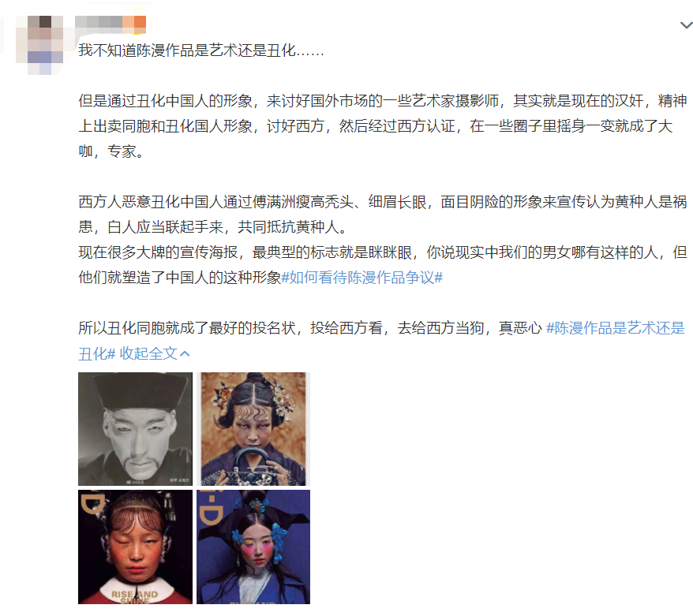693x616 pixels.
Task: Open hashtag #陈漫作品是艺术还是丑化#
Action: click(381, 341)
